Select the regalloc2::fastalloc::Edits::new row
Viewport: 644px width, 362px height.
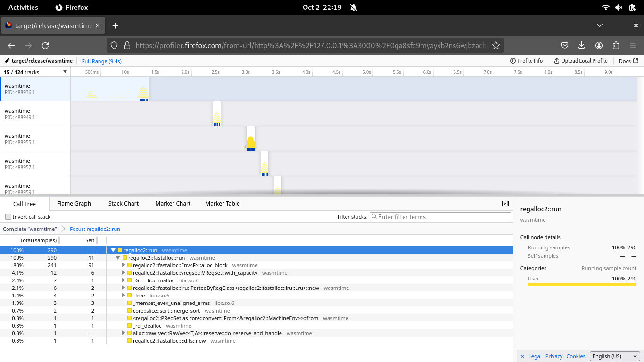pyautogui.click(x=256, y=341)
